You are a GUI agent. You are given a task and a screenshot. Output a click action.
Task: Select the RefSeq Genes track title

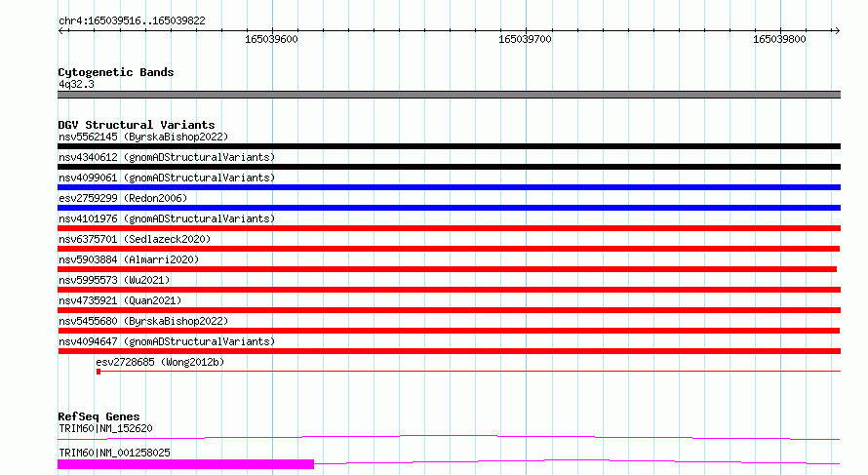99,416
